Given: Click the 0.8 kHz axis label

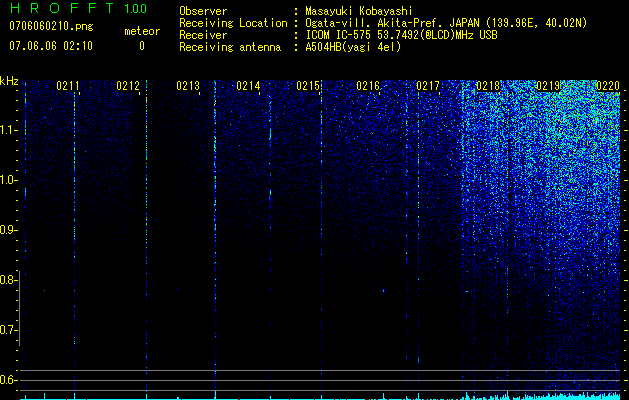Looking at the screenshot, I should click(9, 280).
